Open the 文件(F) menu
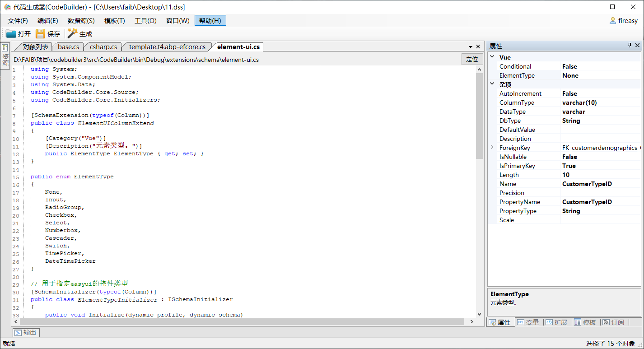 click(18, 21)
